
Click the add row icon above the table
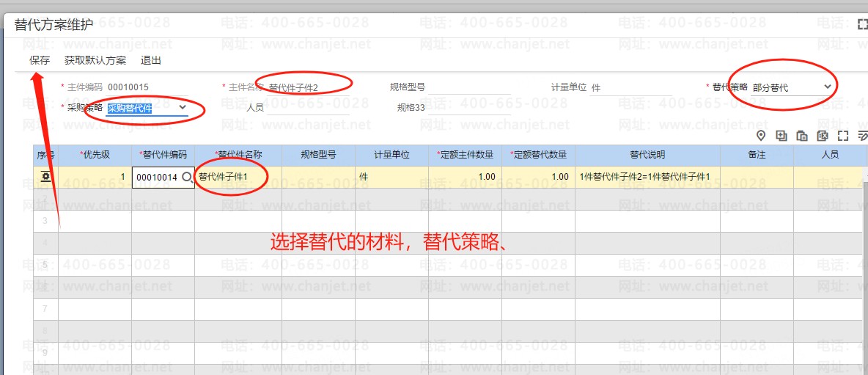pos(781,136)
